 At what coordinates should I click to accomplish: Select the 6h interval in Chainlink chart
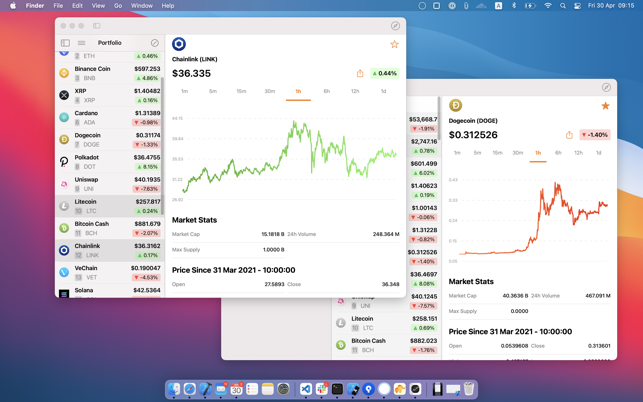(x=327, y=91)
